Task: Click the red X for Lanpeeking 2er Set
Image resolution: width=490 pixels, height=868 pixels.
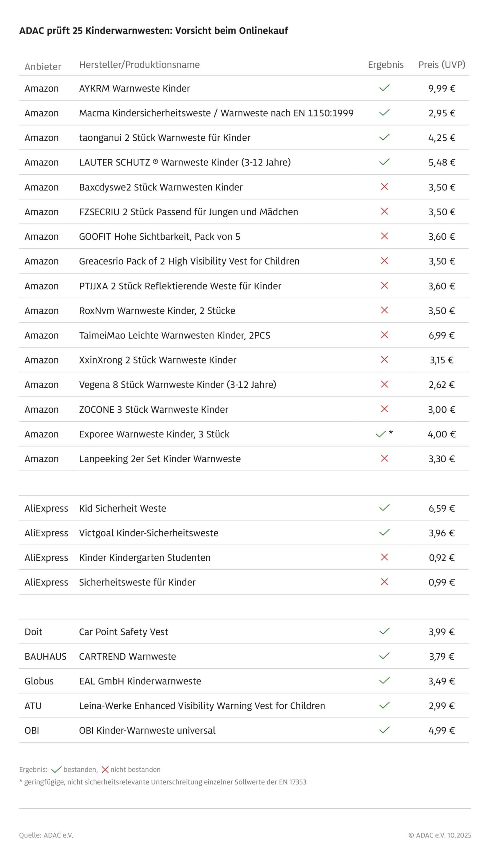Action: pyautogui.click(x=384, y=458)
